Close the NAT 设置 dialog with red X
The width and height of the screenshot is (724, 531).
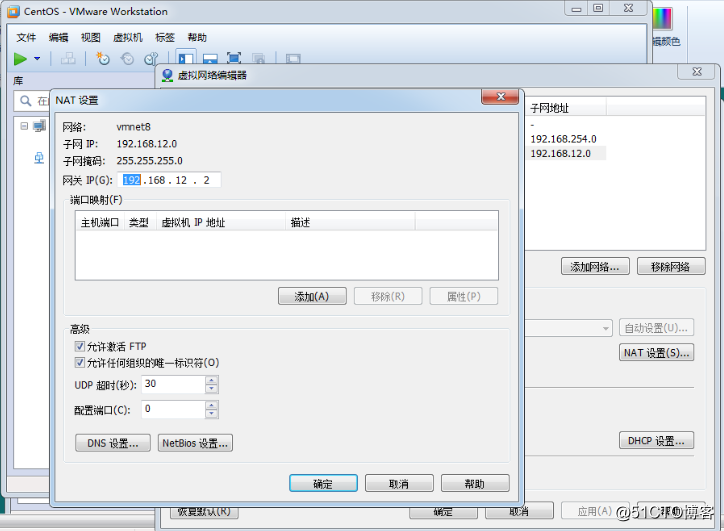(501, 97)
